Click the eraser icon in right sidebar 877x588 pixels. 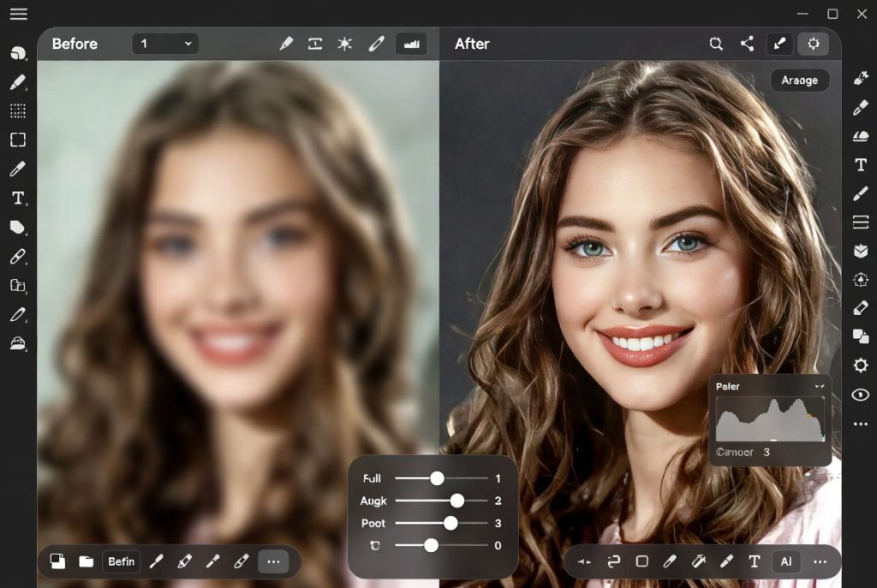point(860,307)
